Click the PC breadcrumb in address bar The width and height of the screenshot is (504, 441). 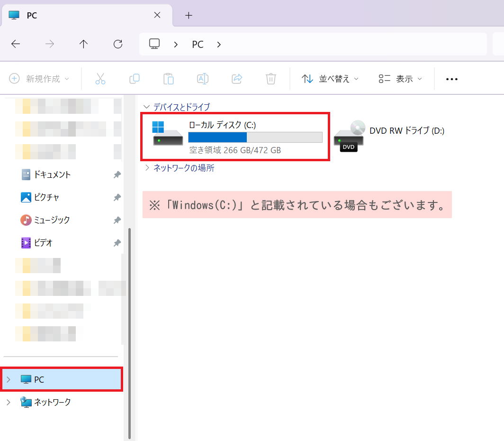tap(198, 44)
